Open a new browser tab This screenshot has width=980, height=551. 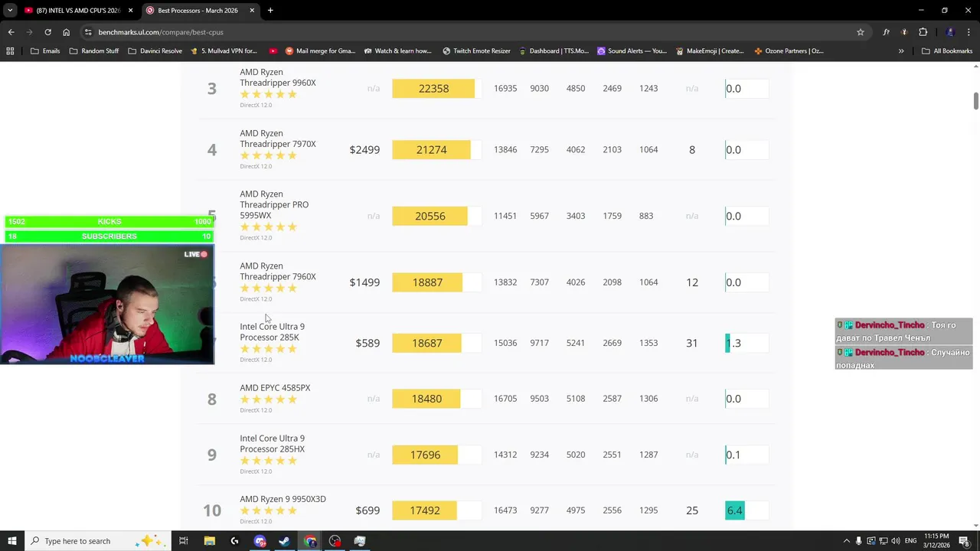[x=270, y=11]
